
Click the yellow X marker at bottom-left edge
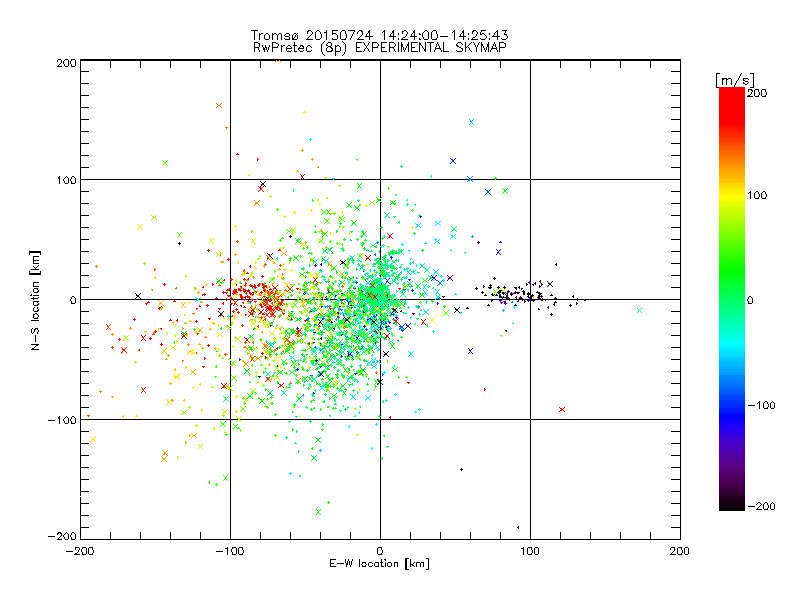[92, 439]
